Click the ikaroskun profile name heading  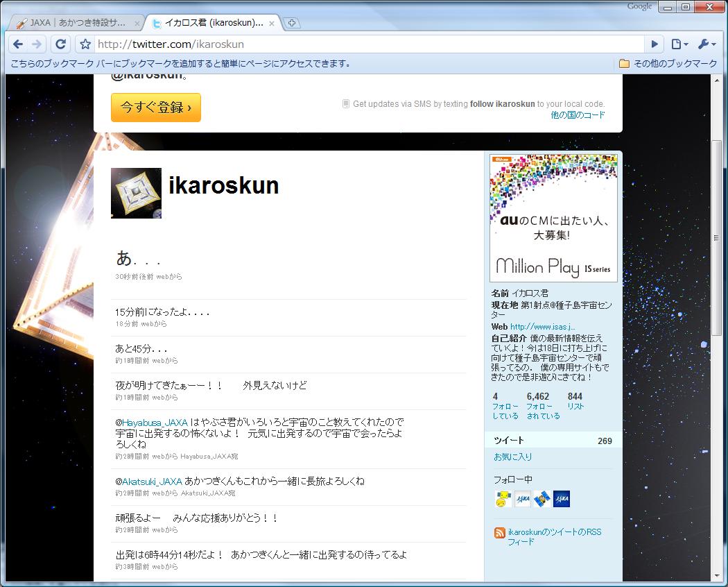click(x=224, y=185)
